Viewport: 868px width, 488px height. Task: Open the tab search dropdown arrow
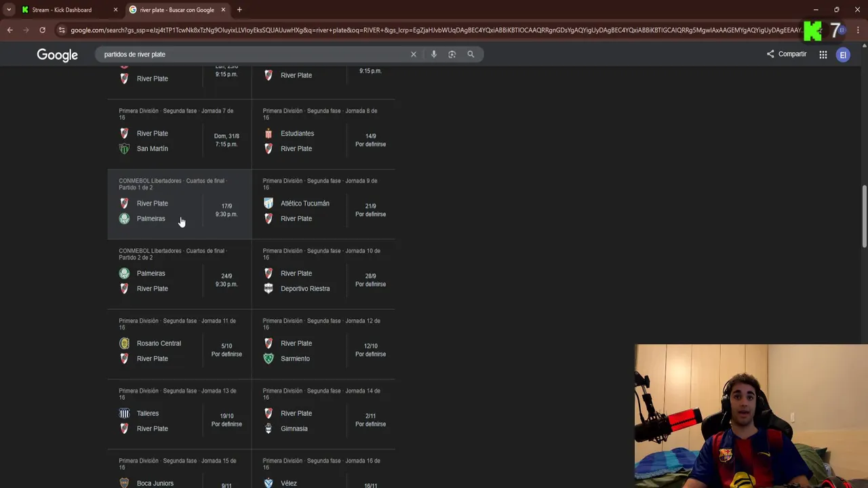point(8,9)
